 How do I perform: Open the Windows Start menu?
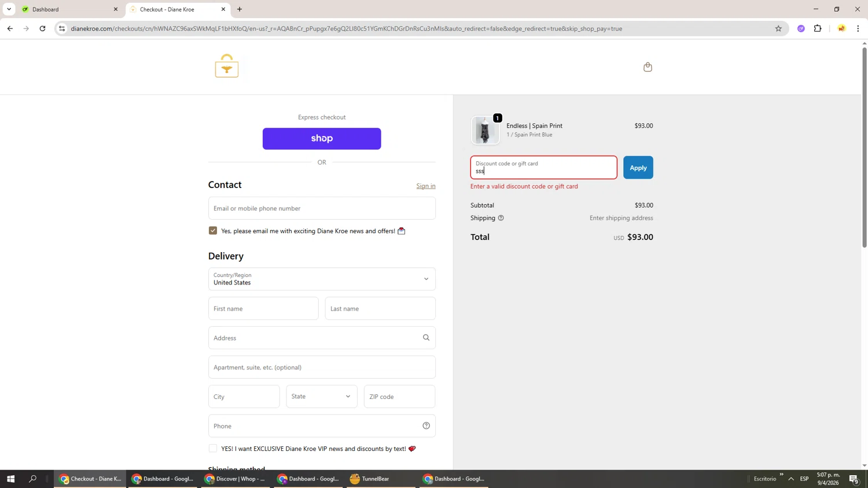pos(10,479)
